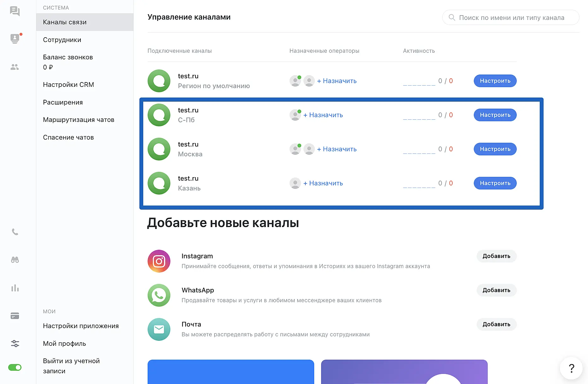Open the help question mark button
The image size is (588, 384).
click(x=571, y=368)
